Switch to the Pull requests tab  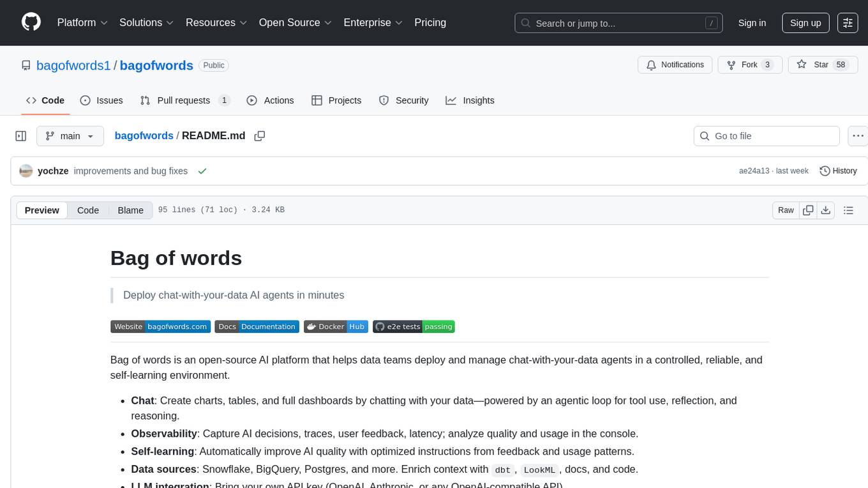(185, 100)
